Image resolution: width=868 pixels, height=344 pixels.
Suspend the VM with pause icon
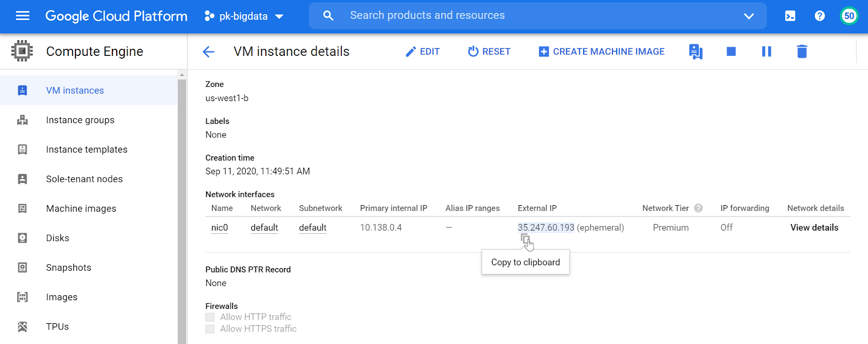767,52
